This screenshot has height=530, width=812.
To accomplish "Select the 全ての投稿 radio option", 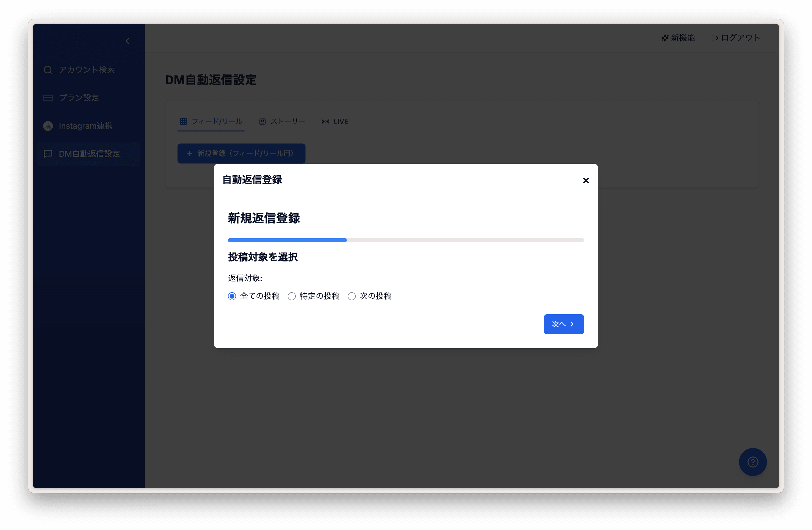I will pos(232,296).
